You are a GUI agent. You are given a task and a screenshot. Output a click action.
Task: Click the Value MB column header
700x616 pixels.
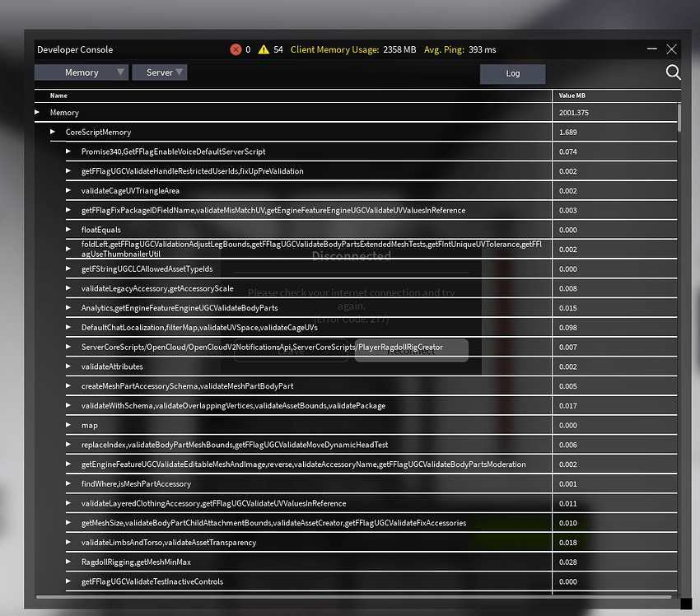tap(571, 95)
